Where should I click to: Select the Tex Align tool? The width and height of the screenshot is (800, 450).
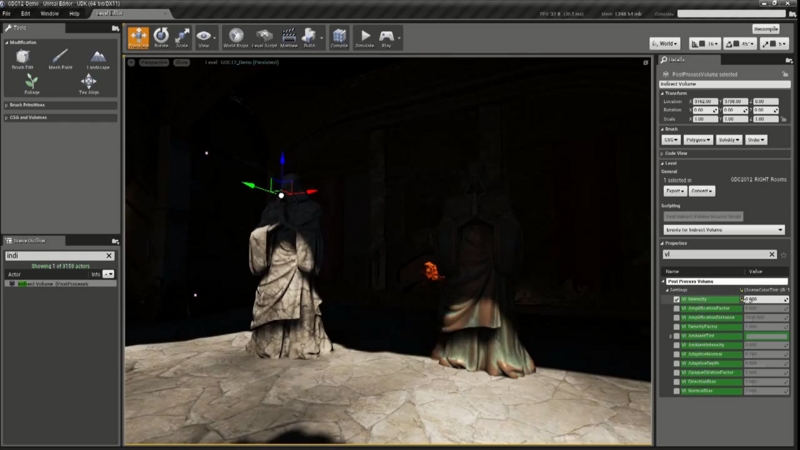tap(89, 84)
